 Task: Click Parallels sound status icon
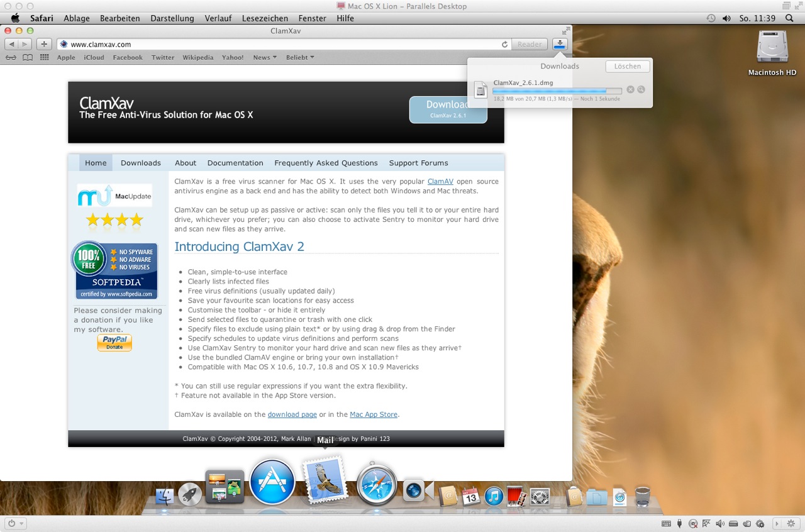coord(719,524)
